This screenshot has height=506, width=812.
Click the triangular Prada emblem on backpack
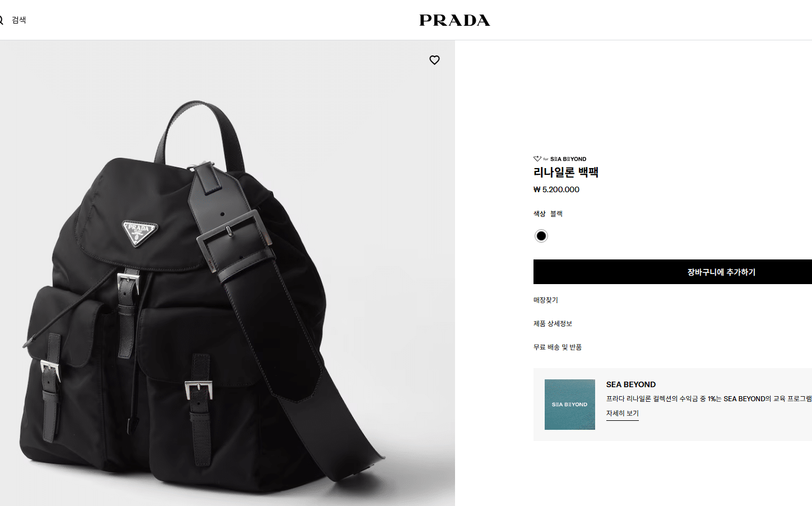pos(140,233)
